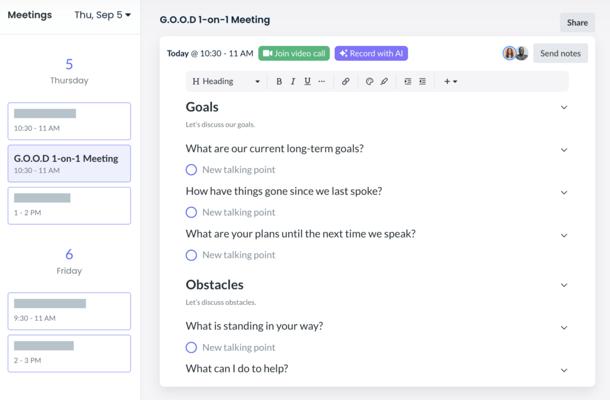Tick the circle under 'How have things gone'
This screenshot has width=610, height=400.
191,212
